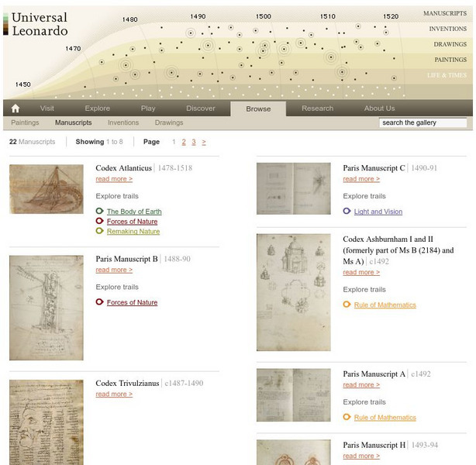Select the LIFE & TIMES timeline band label
Screen dimensions: 476x465
(447, 75)
